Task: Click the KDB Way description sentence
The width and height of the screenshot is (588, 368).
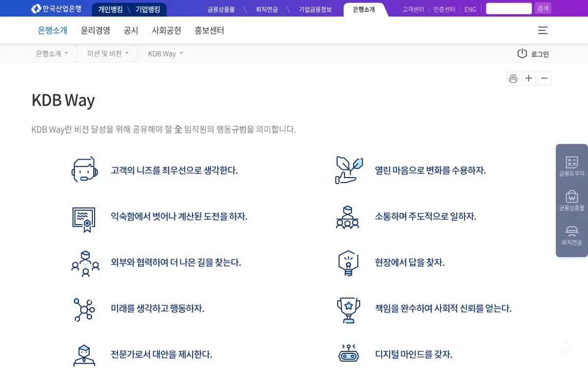Action: pos(164,129)
